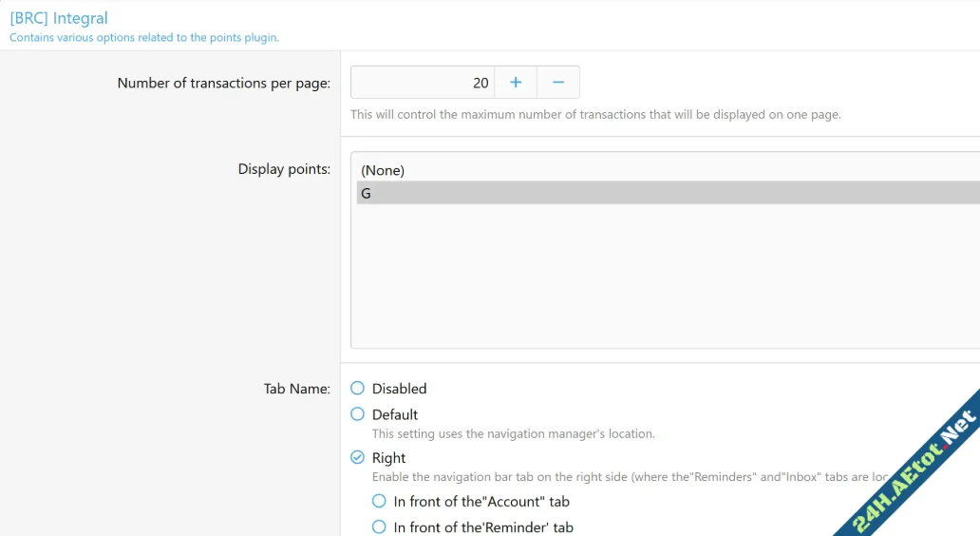Click the plus icon to increase transactions
The height and width of the screenshot is (536, 980).
coord(516,83)
